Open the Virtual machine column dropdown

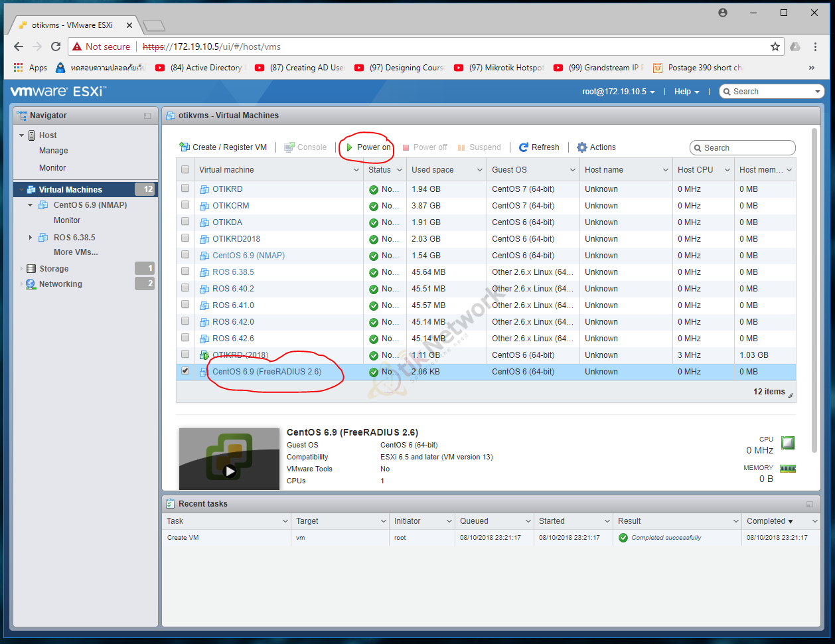[356, 170]
